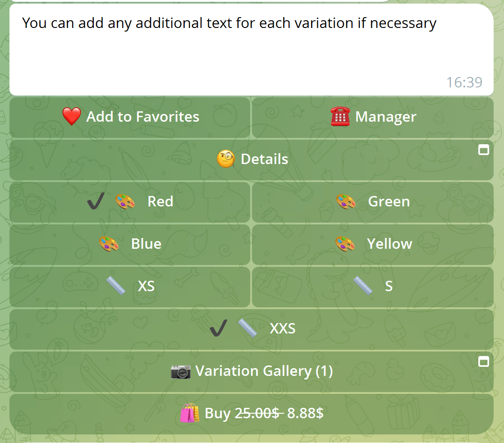Click the palette icon beside Green
504x443 pixels.
346,201
